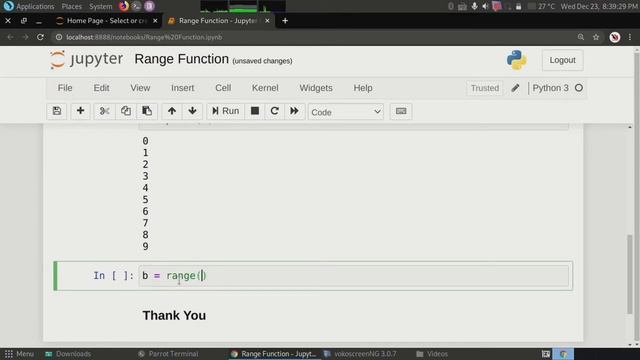
Task: Go back in browser history
Action: point(10,37)
